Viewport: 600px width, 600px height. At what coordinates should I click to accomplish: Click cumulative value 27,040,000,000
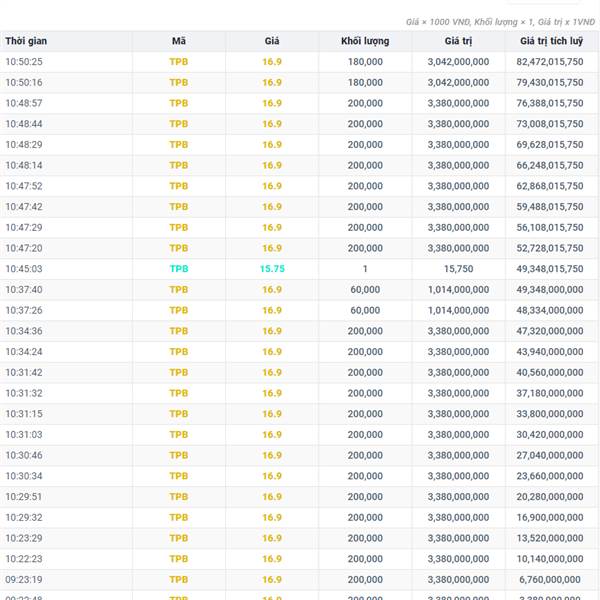pyautogui.click(x=550, y=455)
